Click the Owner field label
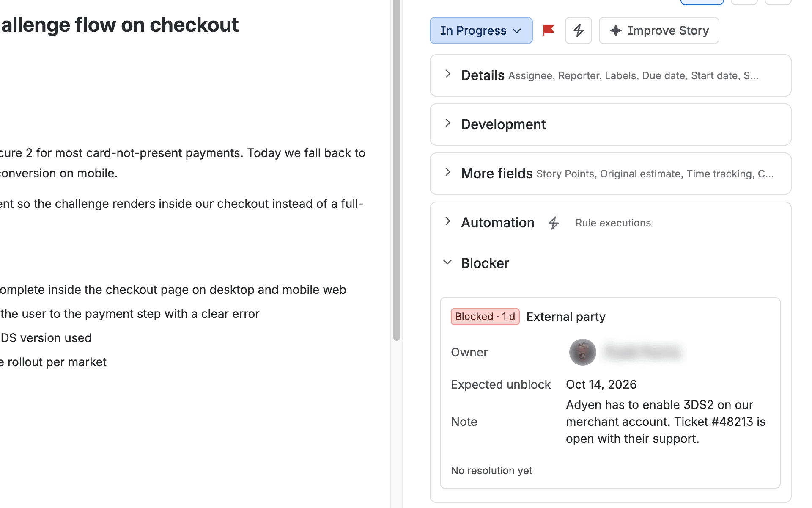This screenshot has width=812, height=508. (469, 352)
